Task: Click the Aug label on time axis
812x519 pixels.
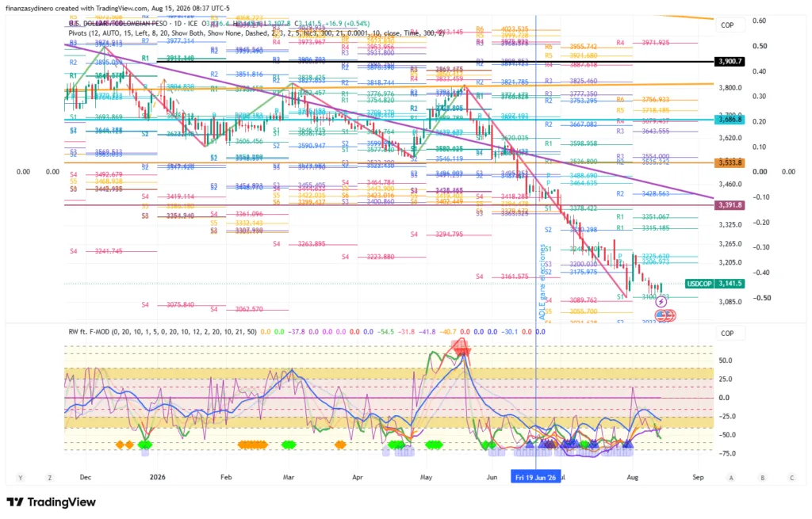Action: tap(632, 477)
